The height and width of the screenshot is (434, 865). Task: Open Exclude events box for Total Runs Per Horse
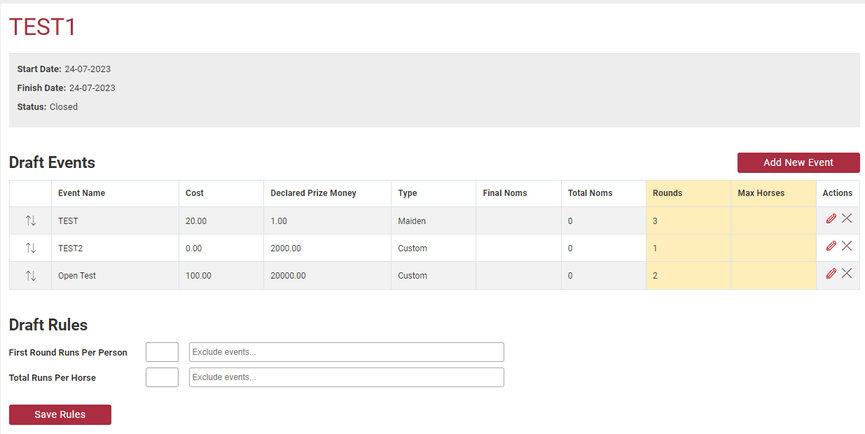pos(346,377)
